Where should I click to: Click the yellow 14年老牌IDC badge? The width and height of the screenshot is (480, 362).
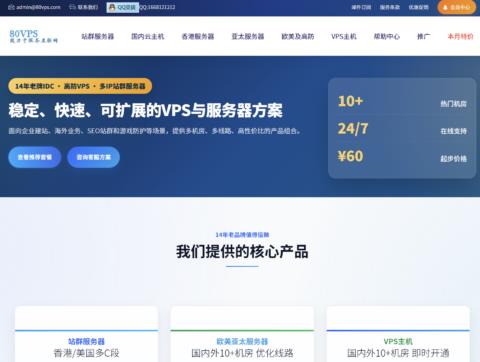point(80,86)
